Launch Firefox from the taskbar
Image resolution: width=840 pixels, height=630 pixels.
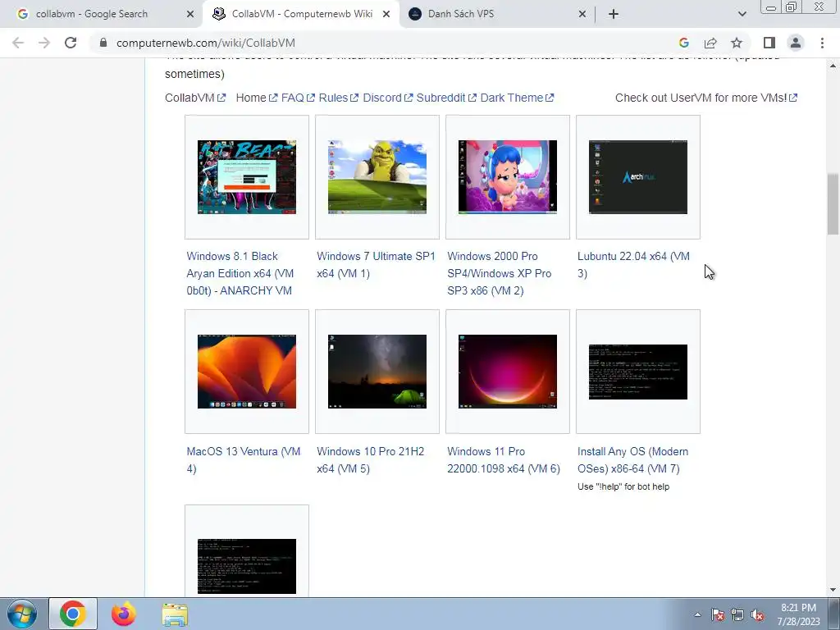[124, 614]
